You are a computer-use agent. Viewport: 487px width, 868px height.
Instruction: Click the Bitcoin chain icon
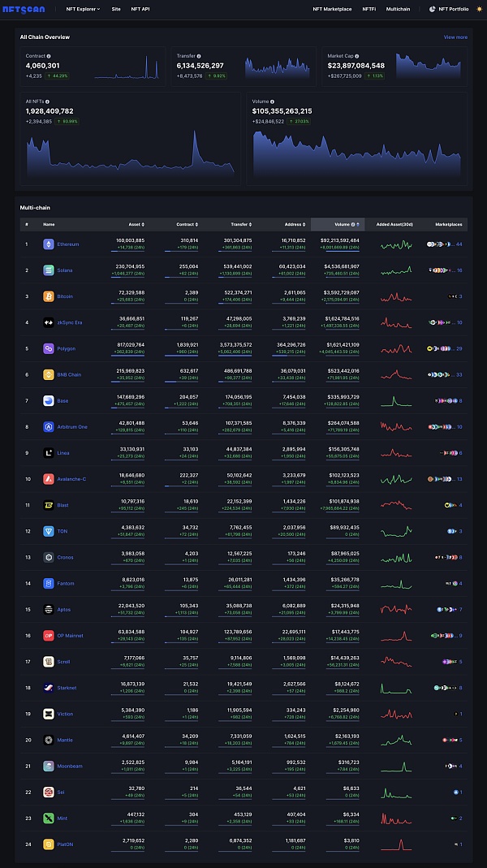(49, 296)
